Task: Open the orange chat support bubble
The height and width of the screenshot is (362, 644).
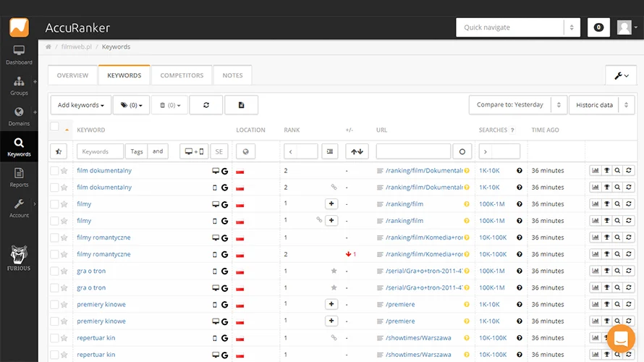Action: [x=621, y=339]
